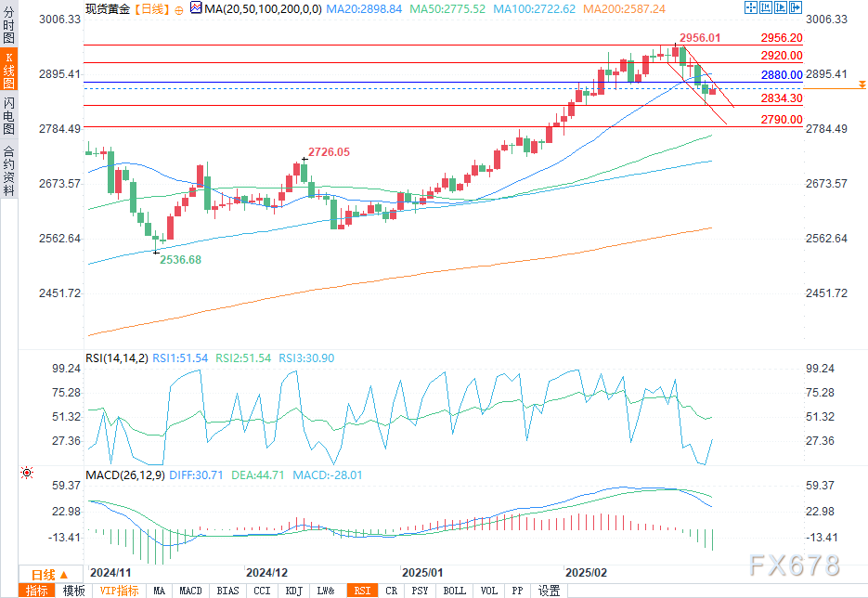Open the 合约资料 side tab
The width and height of the screenshot is (868, 598).
[x=8, y=170]
